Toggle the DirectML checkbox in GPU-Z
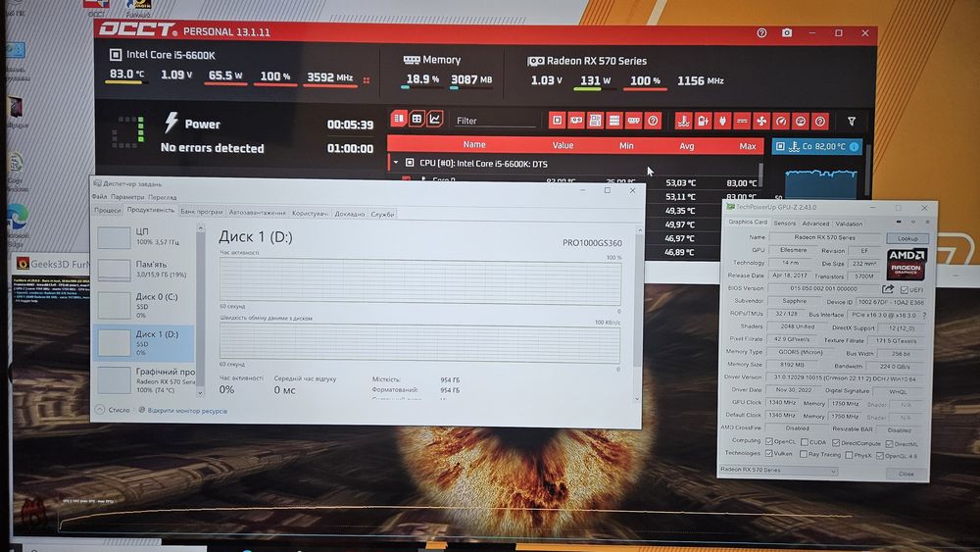Screen dimensions: 980x552 click(x=889, y=444)
